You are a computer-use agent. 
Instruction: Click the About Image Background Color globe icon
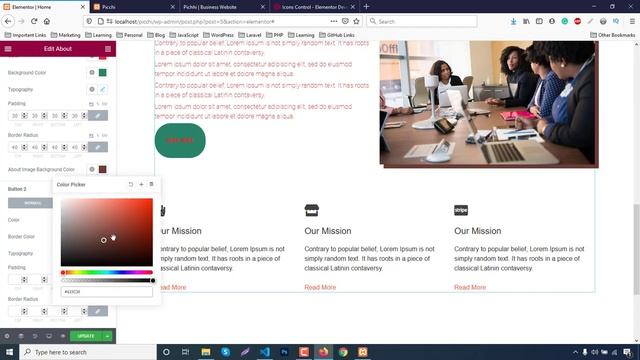coord(92,169)
